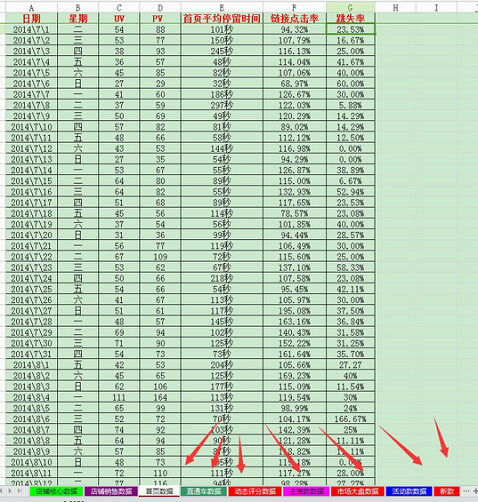Switch to the 动态评分数据 sheet tab
The height and width of the screenshot is (502, 478).
[x=255, y=491]
